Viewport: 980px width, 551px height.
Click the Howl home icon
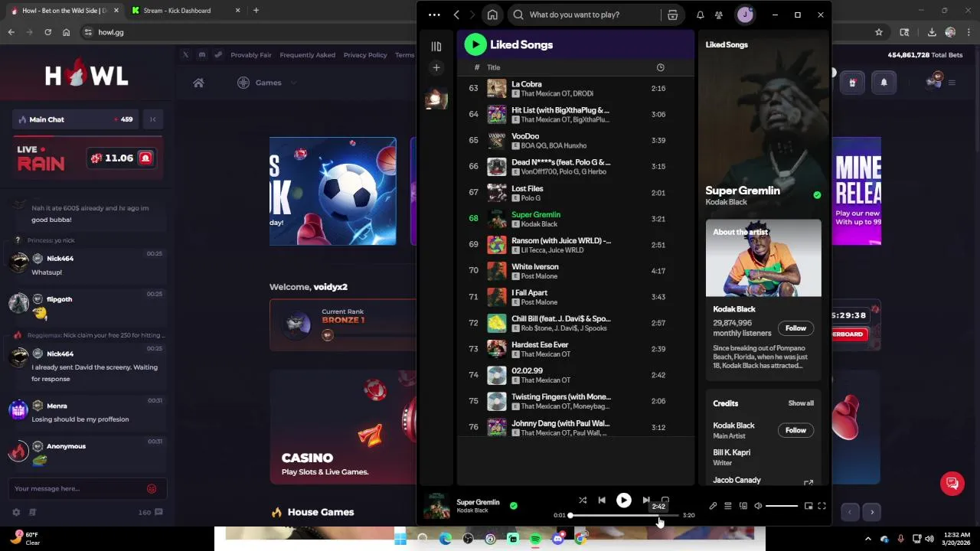click(198, 83)
